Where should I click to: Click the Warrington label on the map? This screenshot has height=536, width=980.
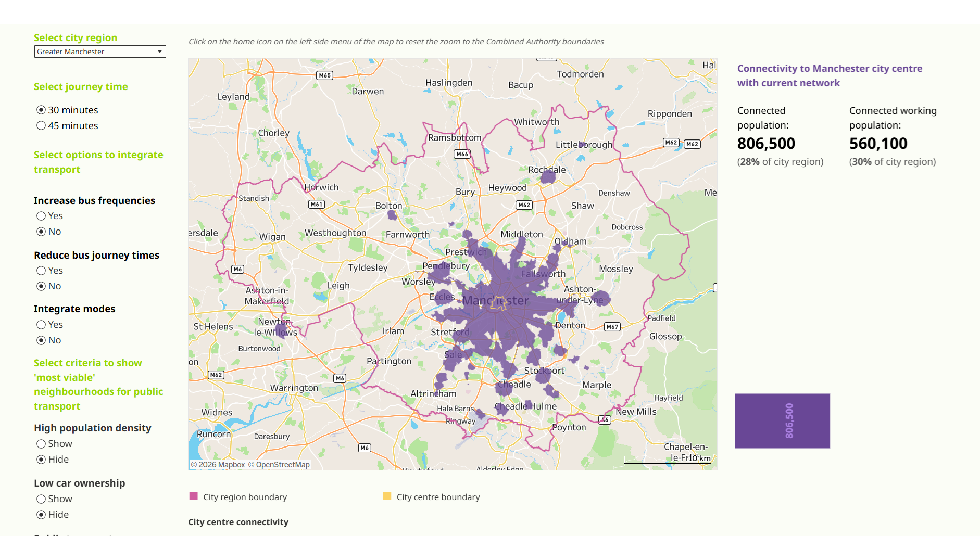(294, 388)
